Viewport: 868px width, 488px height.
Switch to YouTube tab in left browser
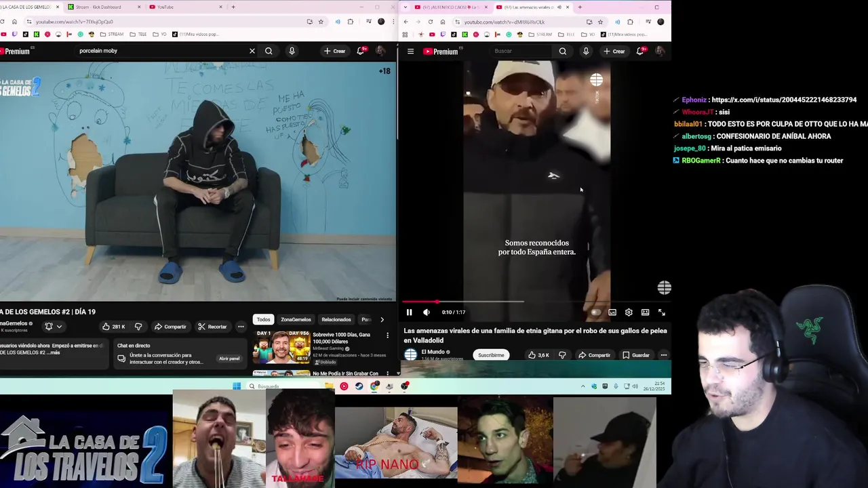tap(184, 7)
